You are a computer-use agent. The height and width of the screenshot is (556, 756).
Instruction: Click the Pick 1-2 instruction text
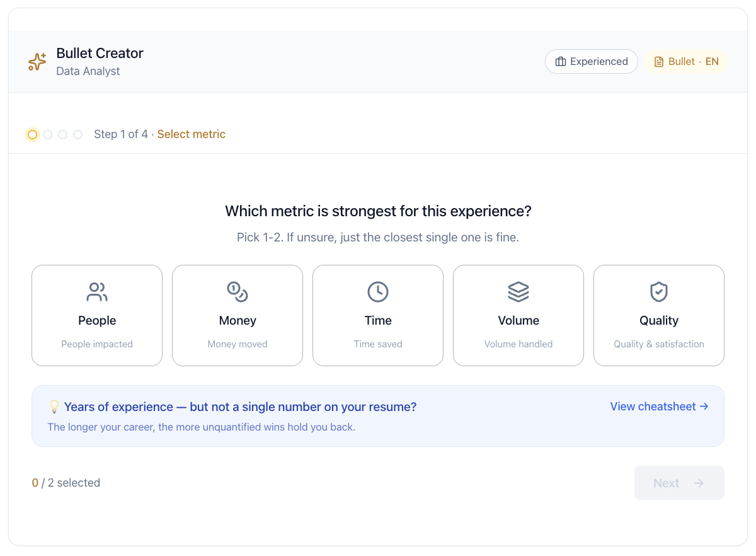(x=378, y=238)
